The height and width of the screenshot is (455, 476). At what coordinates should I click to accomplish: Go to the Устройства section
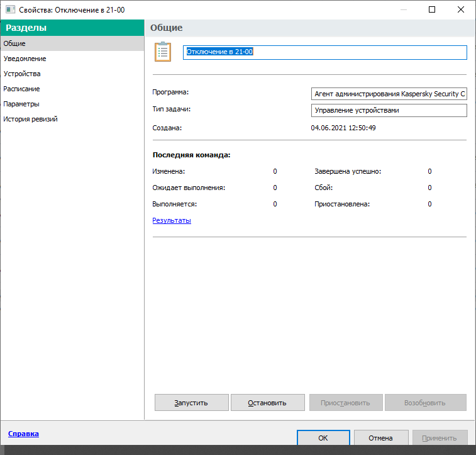pos(22,74)
